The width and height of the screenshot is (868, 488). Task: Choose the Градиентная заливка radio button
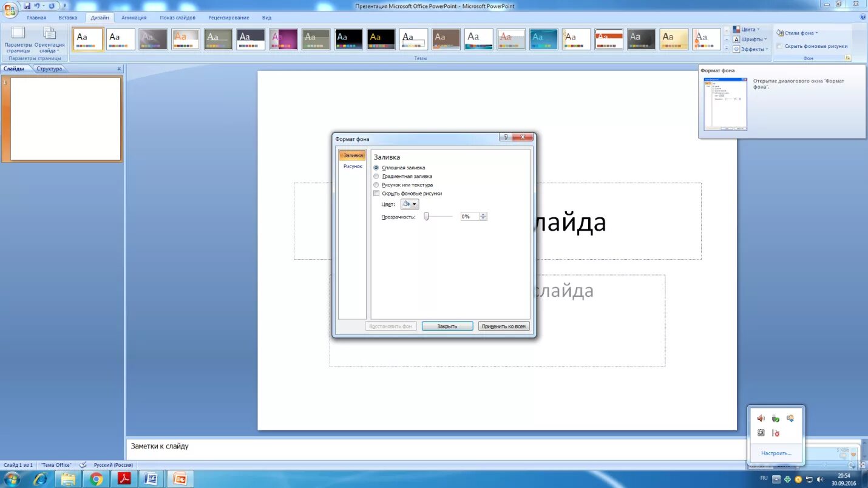click(376, 176)
